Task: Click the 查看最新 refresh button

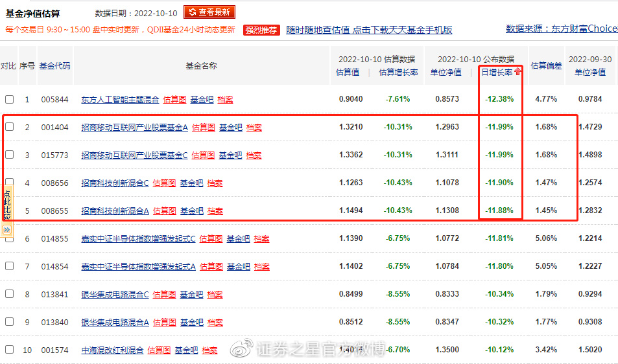Action: (x=209, y=12)
